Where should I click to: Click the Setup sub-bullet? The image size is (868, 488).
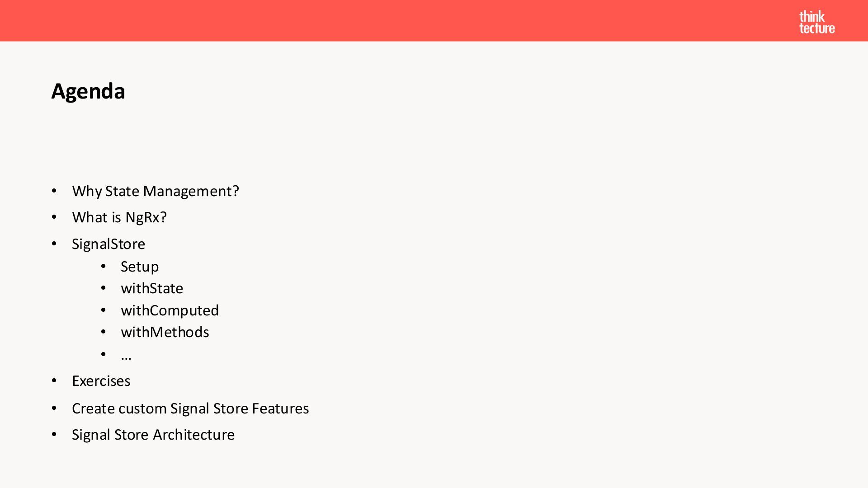[140, 267]
